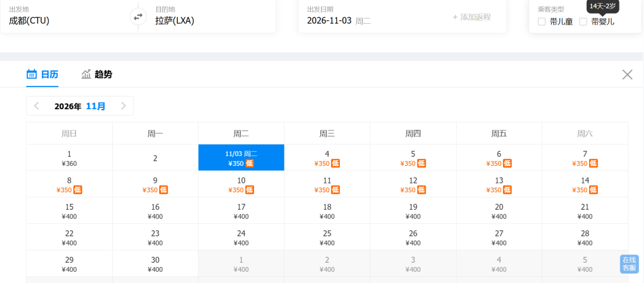644x283 pixels.
Task: Click the 周六 column header
Action: [585, 133]
